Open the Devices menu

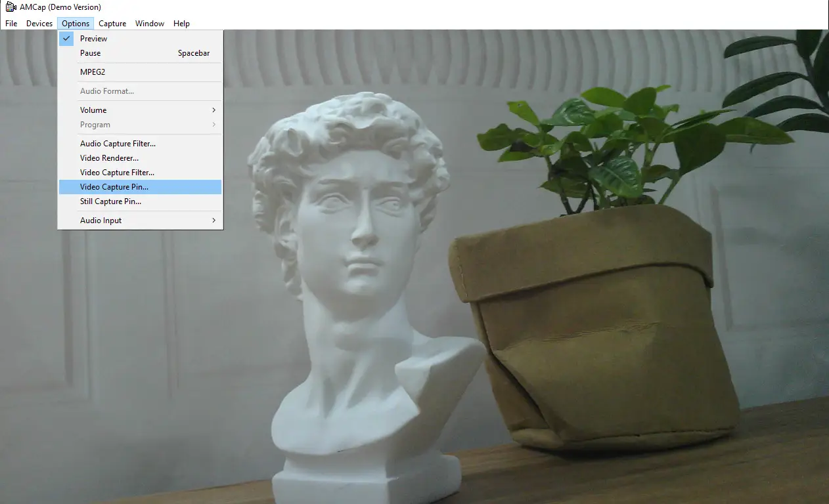39,24
